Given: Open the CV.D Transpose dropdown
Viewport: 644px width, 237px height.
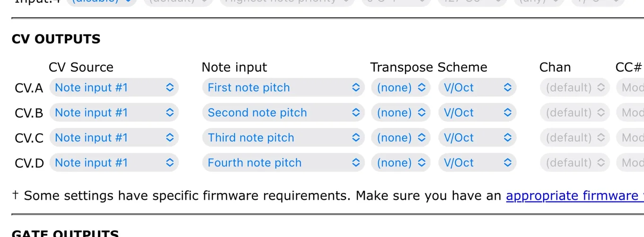Looking at the screenshot, I should pyautogui.click(x=401, y=163).
